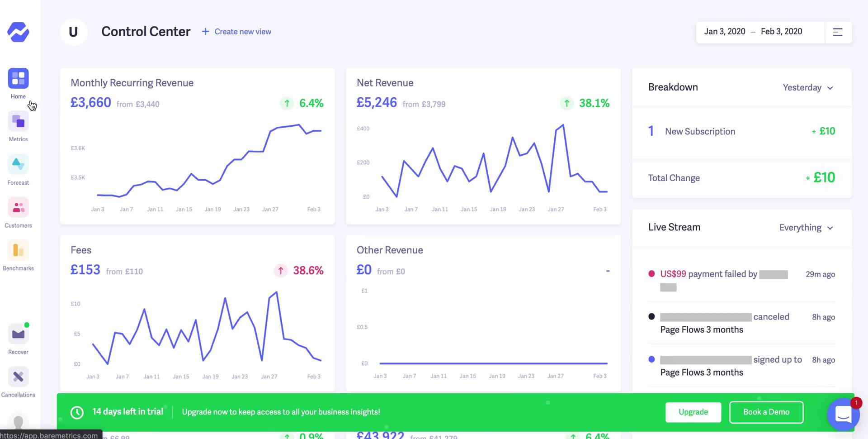Open the Customers section icon
The height and width of the screenshot is (439, 868).
pos(18,207)
